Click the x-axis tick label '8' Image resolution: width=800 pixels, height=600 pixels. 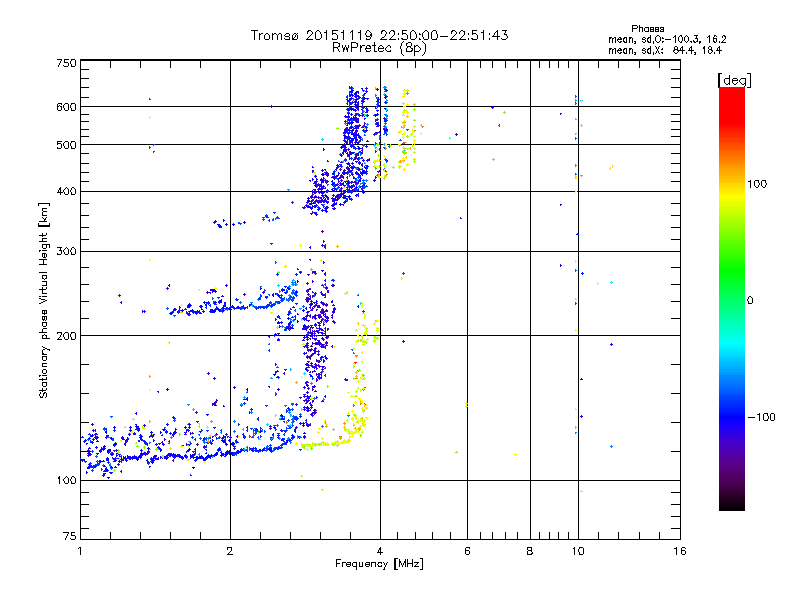click(x=530, y=551)
